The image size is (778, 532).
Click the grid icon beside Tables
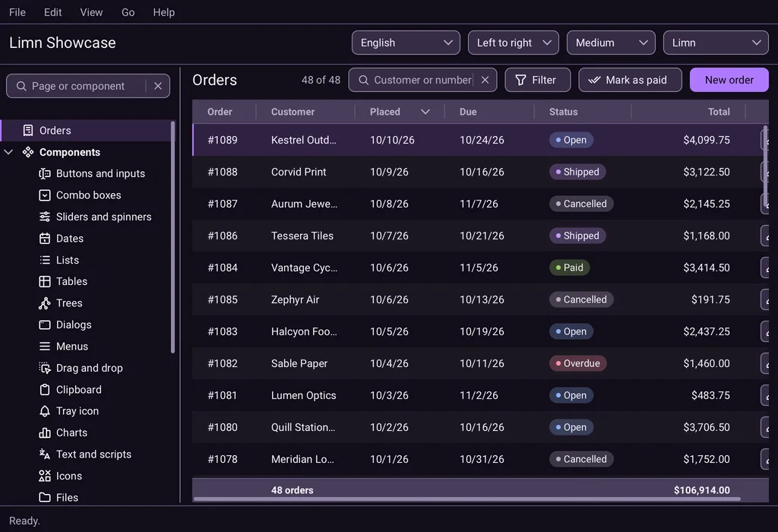(45, 282)
